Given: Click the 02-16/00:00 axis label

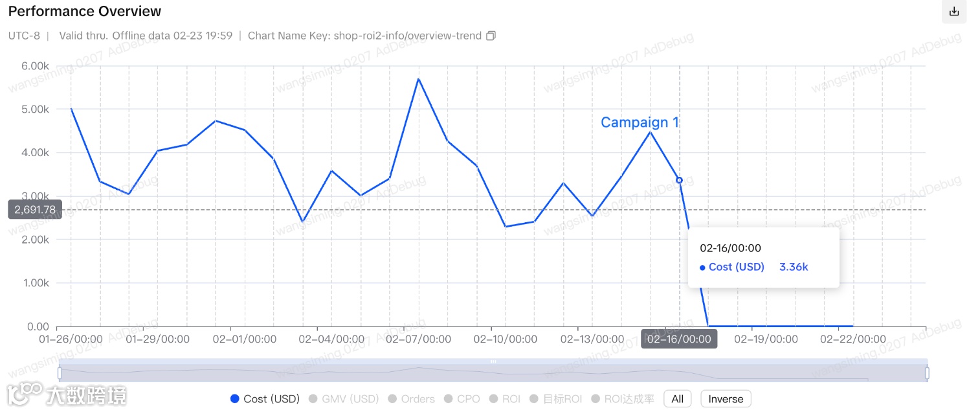Looking at the screenshot, I should coord(679,339).
